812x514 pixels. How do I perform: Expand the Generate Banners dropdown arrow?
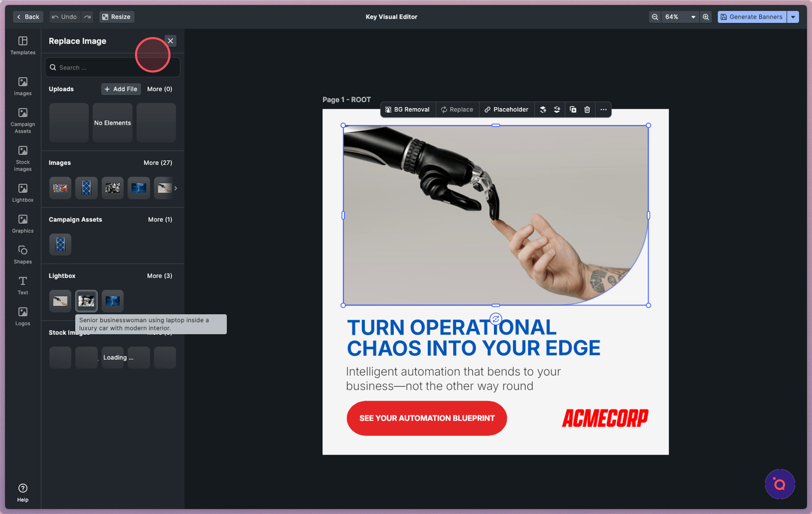coord(793,17)
